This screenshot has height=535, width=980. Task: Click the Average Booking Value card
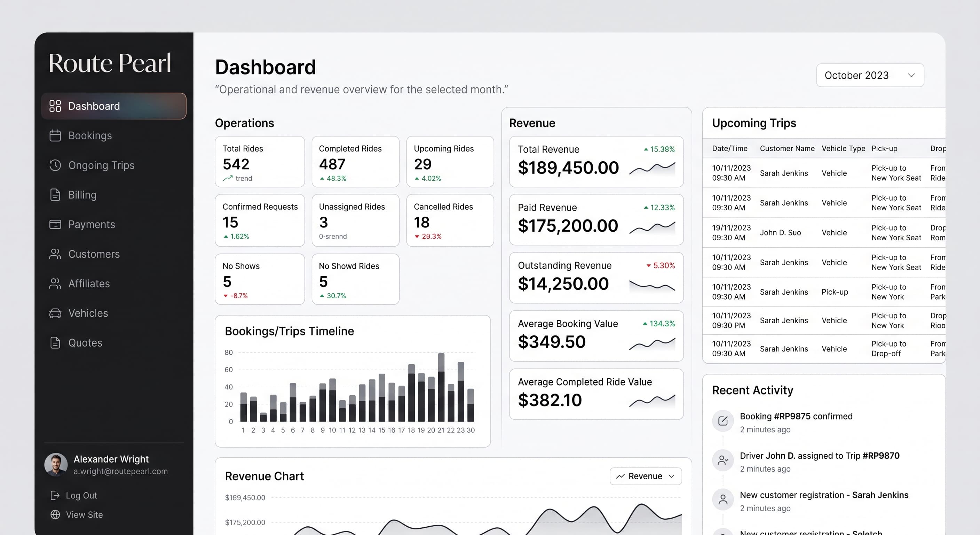tap(596, 336)
